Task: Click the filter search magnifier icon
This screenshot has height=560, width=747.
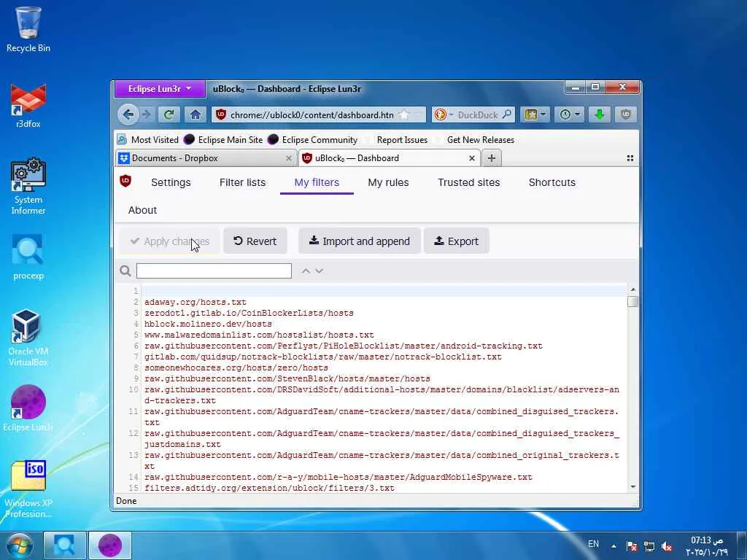Action: [x=125, y=271]
